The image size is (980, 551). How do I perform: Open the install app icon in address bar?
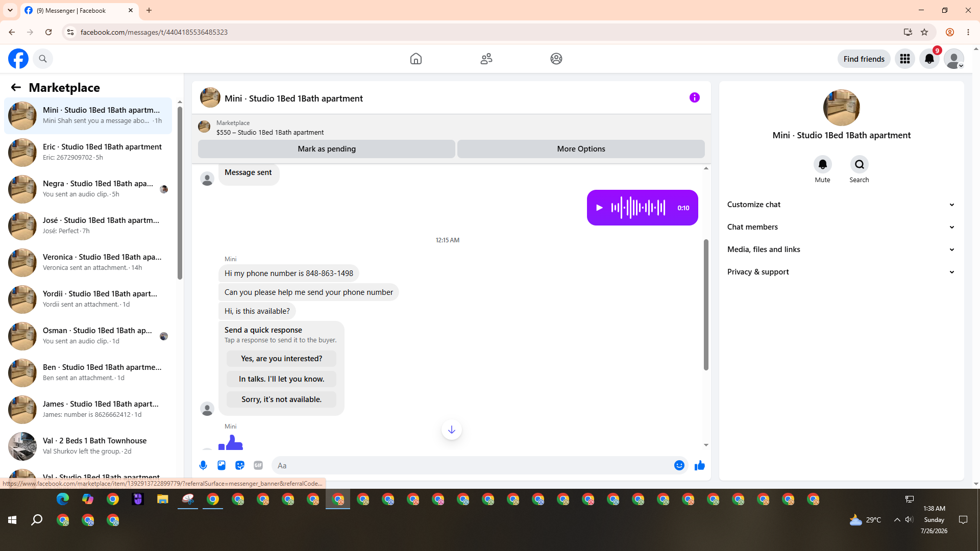908,32
